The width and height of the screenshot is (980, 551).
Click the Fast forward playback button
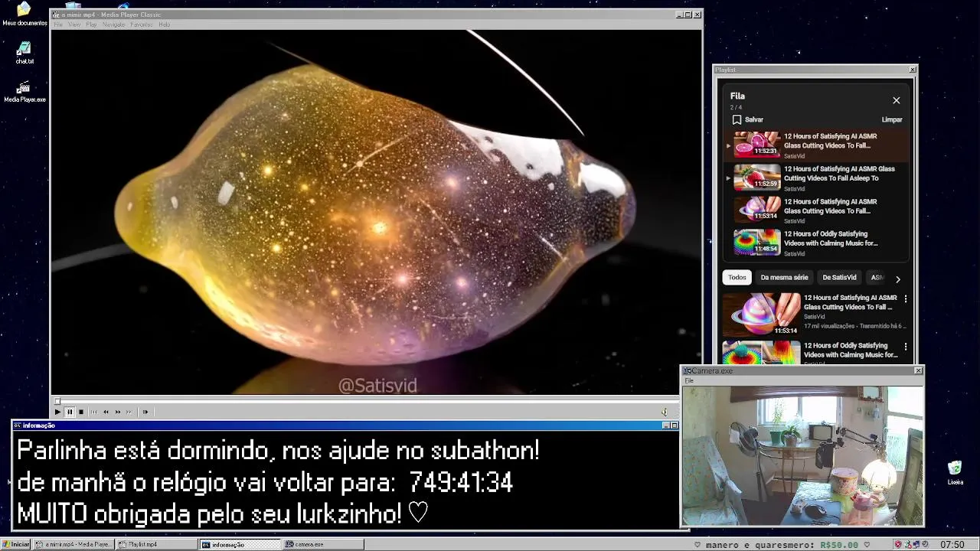(118, 412)
